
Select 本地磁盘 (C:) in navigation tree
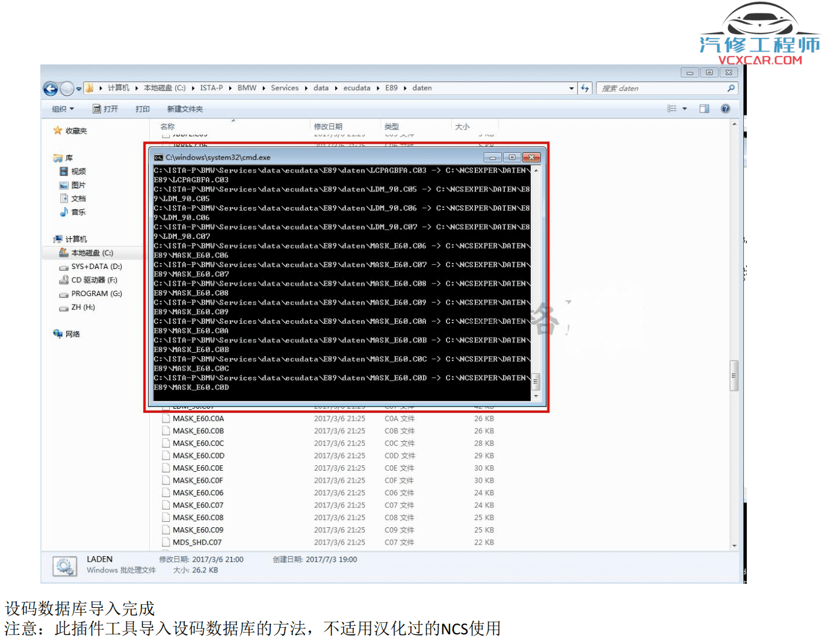coord(92,253)
